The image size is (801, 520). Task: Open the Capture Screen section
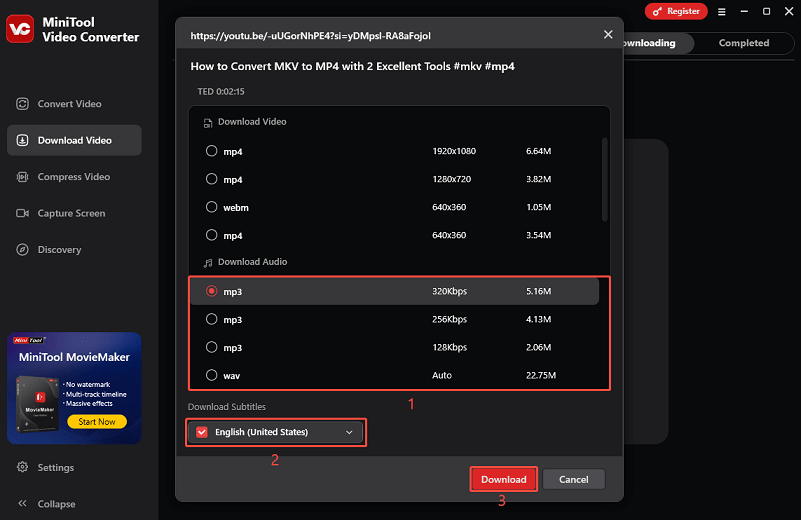tap(74, 213)
